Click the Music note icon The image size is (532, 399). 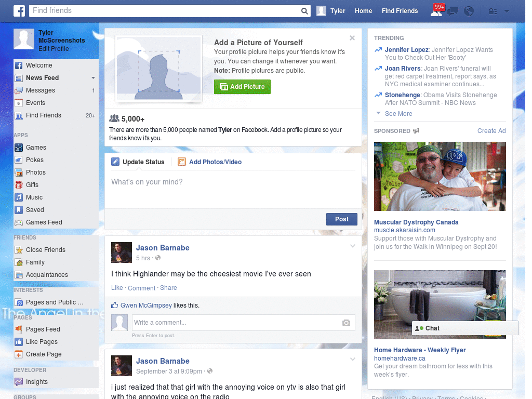coord(19,197)
